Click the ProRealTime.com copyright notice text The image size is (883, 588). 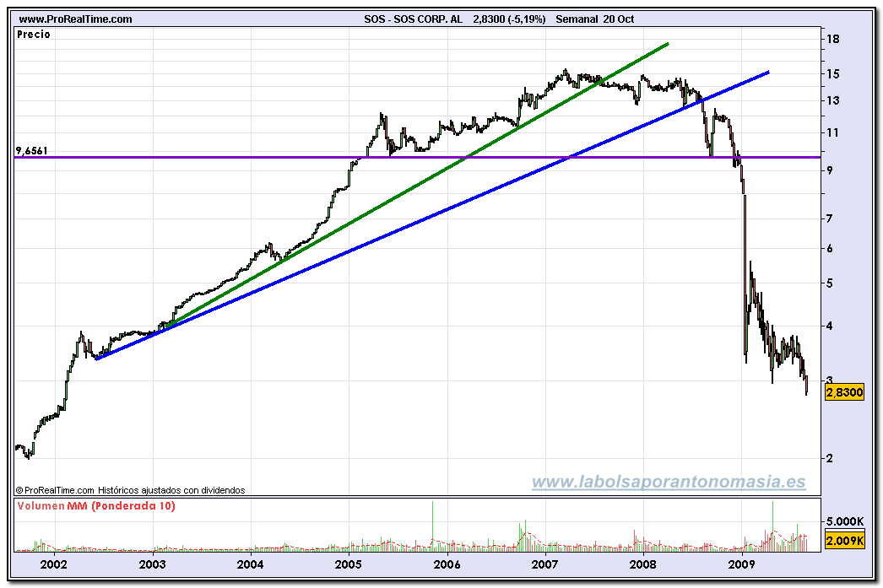tap(131, 489)
